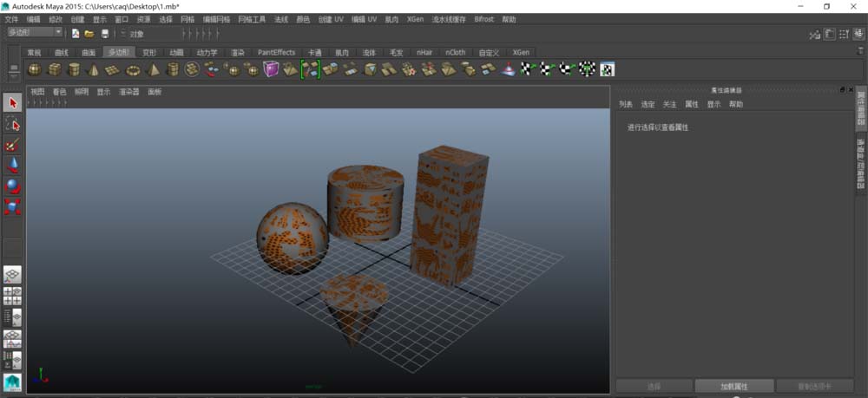Create a polygon cube from the shelf
Image resolution: width=868 pixels, height=398 pixels.
pos(54,69)
